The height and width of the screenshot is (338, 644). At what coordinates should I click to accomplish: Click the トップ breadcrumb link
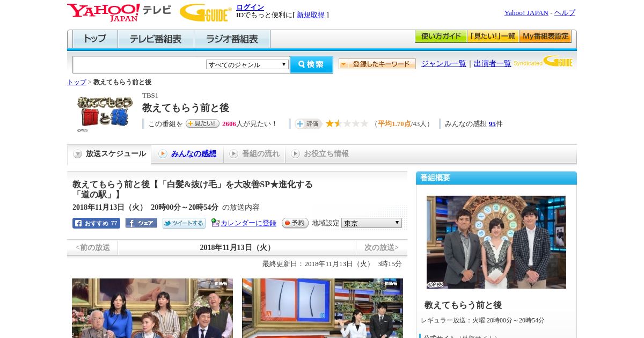pos(76,82)
